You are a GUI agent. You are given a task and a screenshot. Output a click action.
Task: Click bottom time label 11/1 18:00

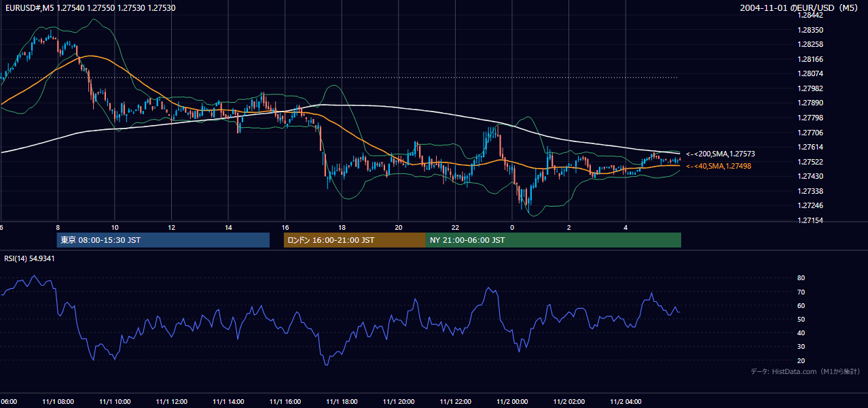click(x=342, y=402)
